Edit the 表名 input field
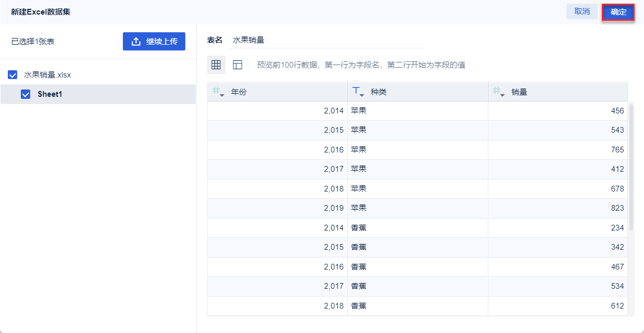 coord(326,40)
